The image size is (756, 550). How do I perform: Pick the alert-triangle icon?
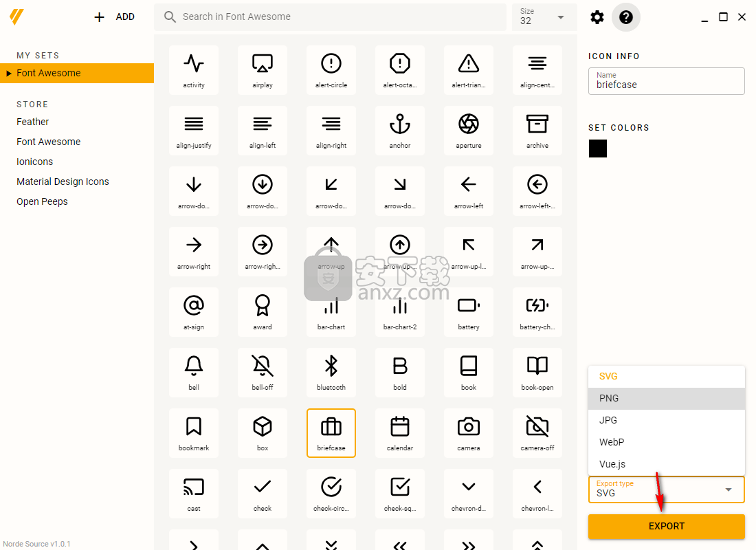click(x=469, y=70)
